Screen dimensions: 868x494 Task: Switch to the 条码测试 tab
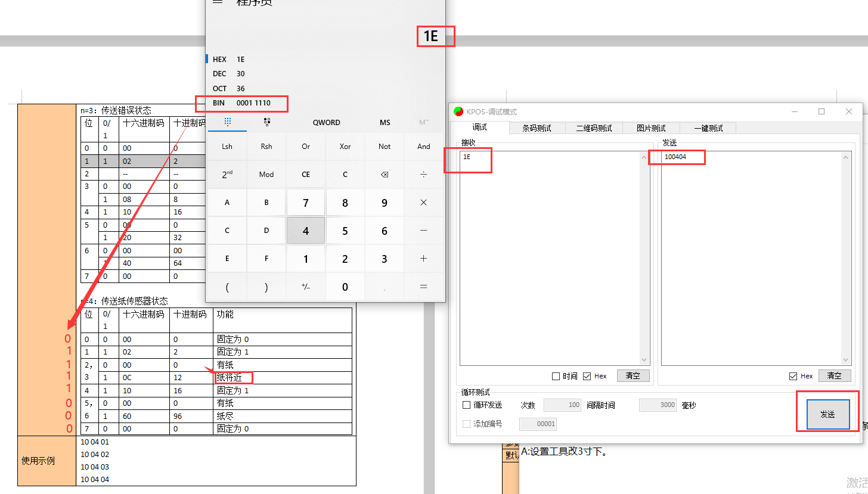(537, 128)
